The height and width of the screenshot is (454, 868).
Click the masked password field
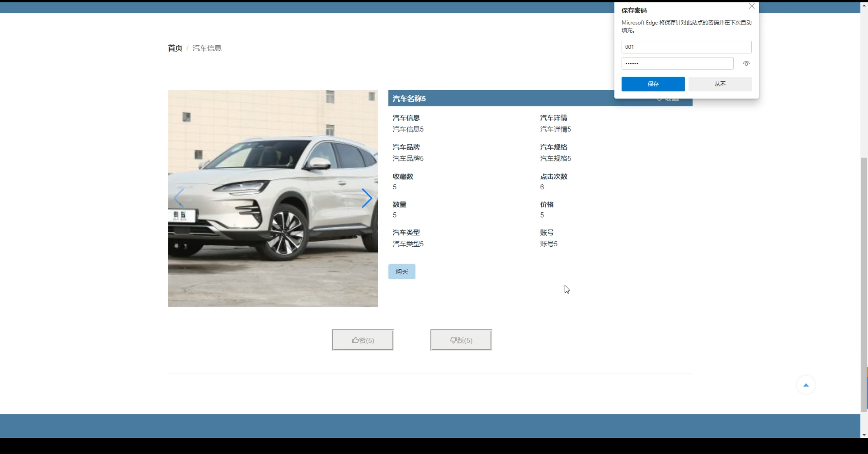[x=677, y=64]
